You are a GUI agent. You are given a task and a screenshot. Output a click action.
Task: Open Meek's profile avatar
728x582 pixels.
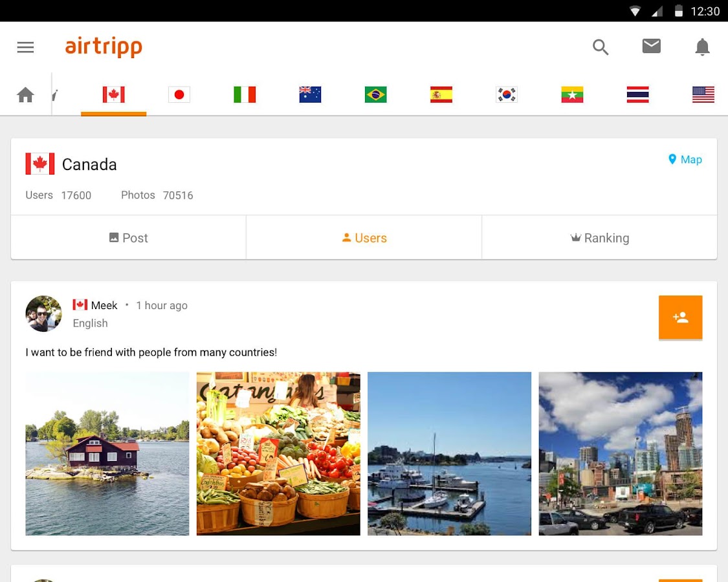pyautogui.click(x=43, y=314)
